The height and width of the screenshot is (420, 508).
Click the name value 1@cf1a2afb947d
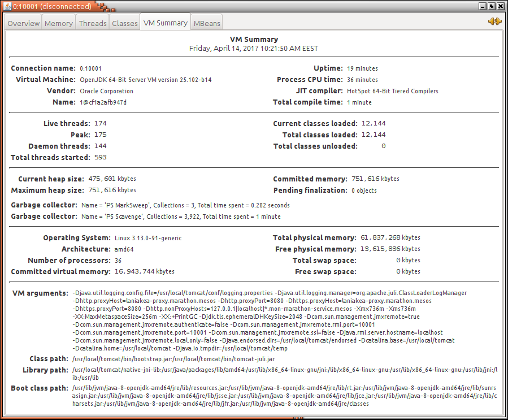pos(103,102)
